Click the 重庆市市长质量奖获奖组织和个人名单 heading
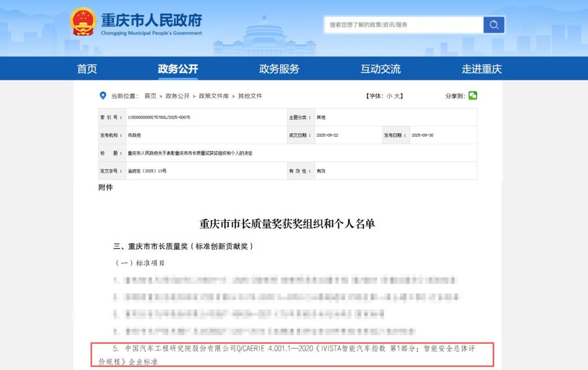 (x=287, y=224)
